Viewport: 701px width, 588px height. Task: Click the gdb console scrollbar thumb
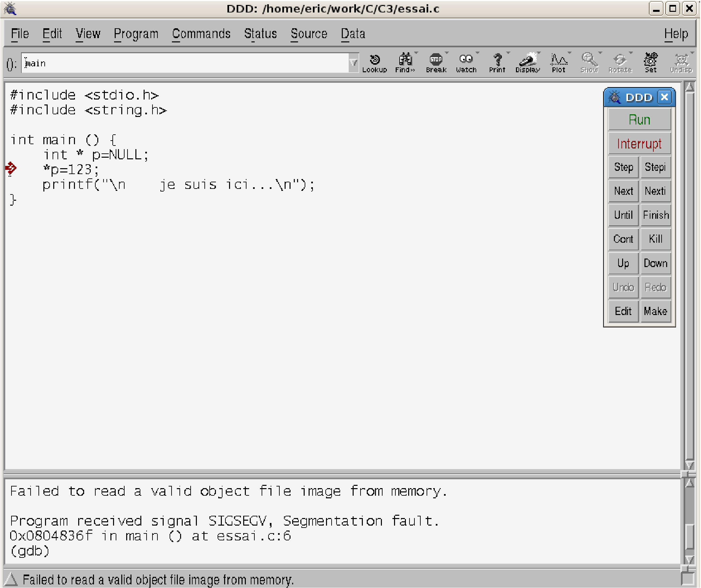click(689, 537)
